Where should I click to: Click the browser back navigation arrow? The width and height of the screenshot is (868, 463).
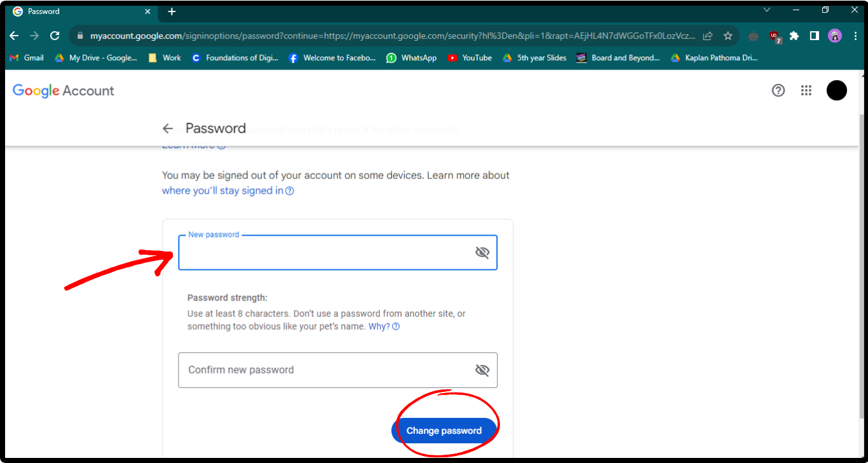[x=14, y=36]
